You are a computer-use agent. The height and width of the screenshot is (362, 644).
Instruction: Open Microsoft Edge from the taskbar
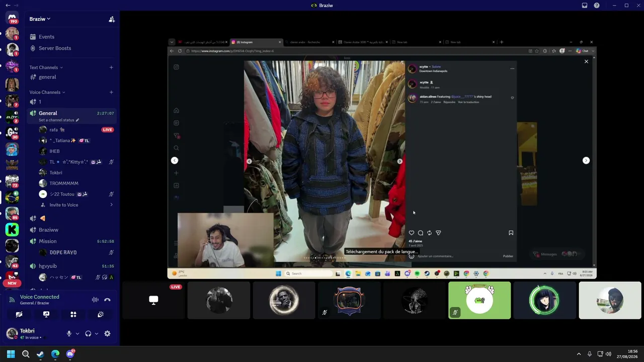(x=55, y=354)
